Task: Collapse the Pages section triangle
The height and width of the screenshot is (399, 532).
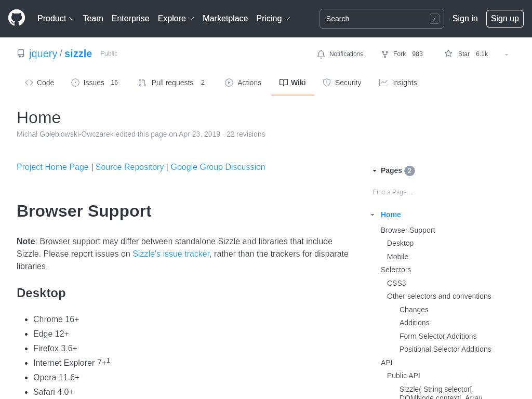Action: coord(375,170)
